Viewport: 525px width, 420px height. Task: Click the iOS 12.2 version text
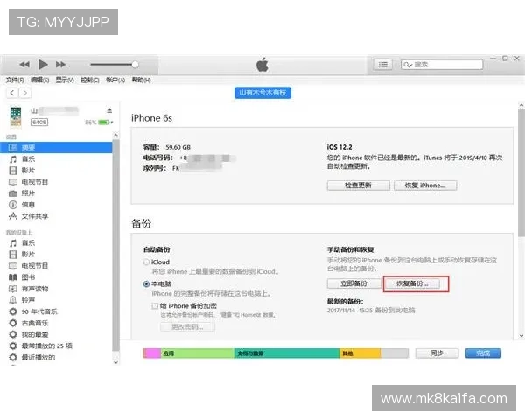[339, 147]
